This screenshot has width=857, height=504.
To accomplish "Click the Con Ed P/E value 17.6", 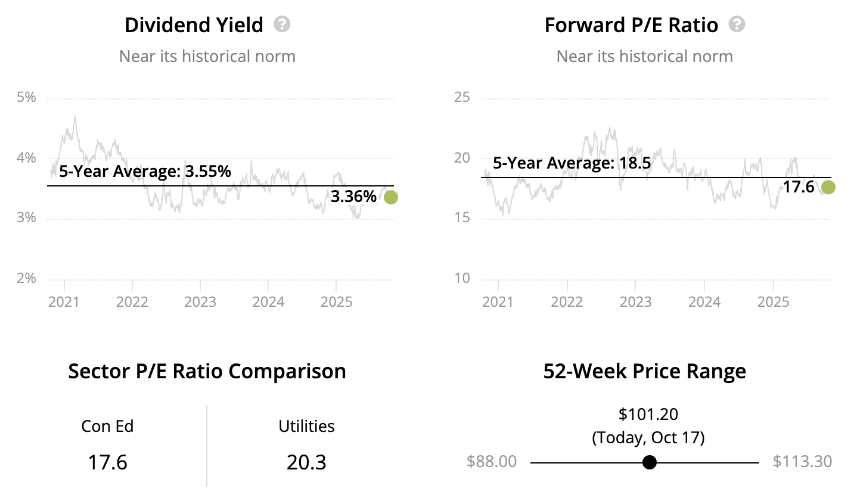I will (x=107, y=462).
